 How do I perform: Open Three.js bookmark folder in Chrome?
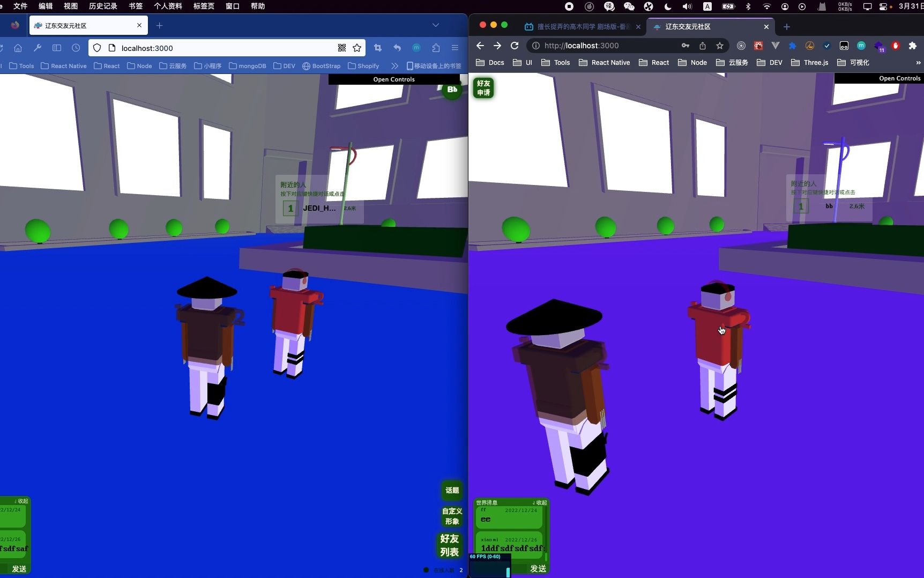click(x=810, y=63)
